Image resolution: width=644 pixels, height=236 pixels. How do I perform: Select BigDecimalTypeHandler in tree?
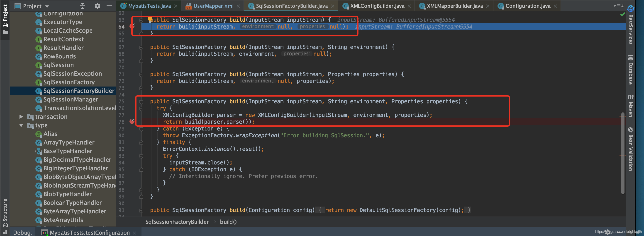pos(77,160)
